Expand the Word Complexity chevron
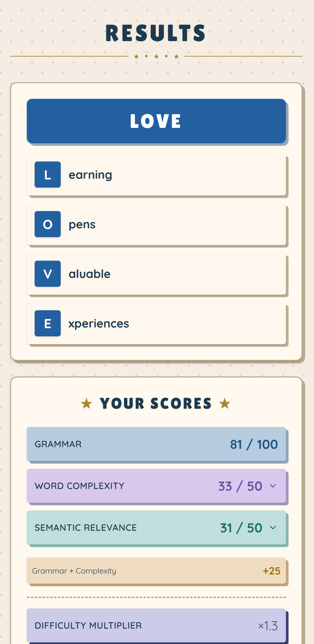314x644 pixels. (x=273, y=486)
